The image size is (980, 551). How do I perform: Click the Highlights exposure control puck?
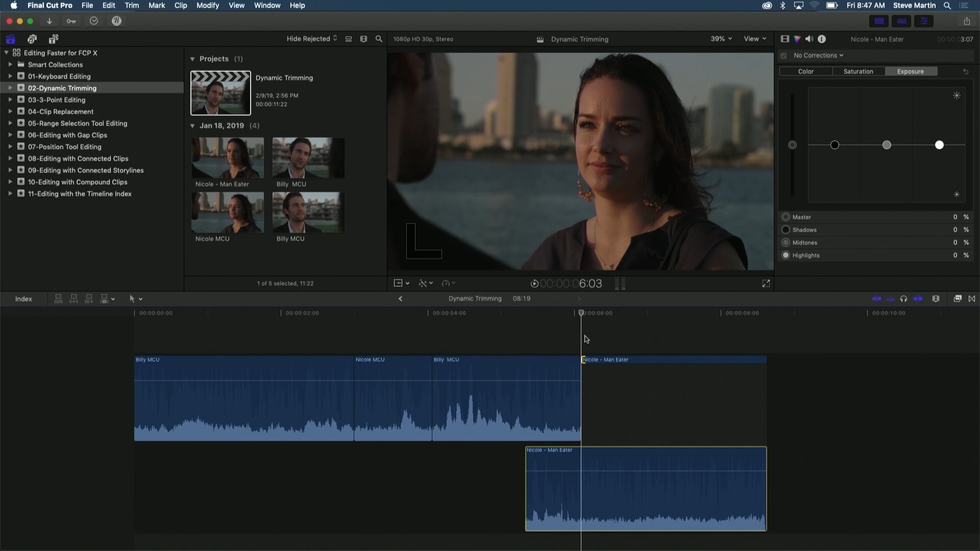939,145
